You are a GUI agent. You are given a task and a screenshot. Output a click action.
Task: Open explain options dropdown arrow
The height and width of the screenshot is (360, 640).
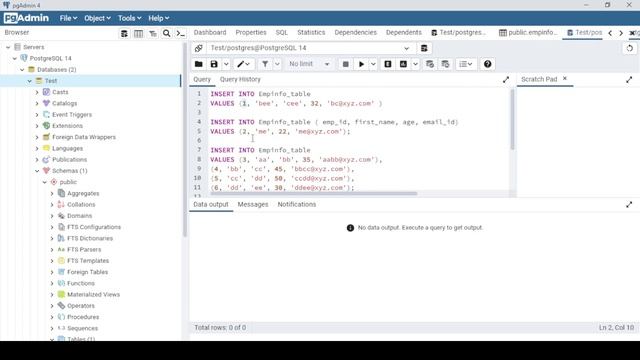tap(415, 64)
